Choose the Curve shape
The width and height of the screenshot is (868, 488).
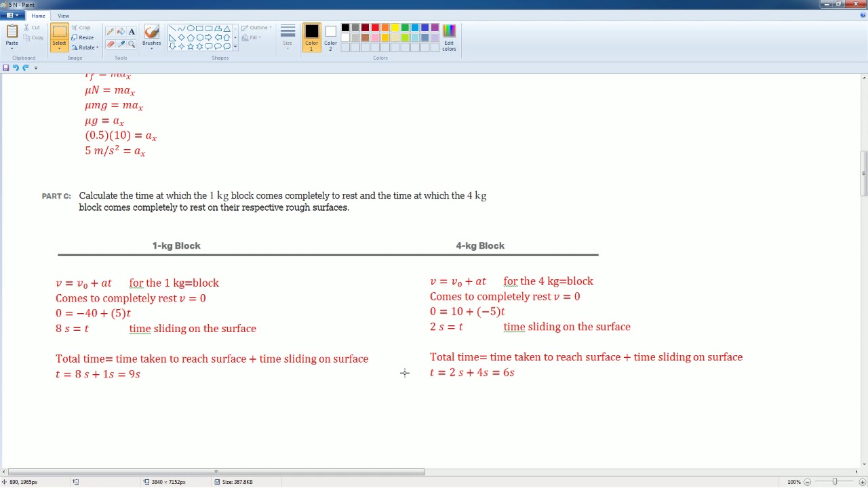tap(182, 28)
